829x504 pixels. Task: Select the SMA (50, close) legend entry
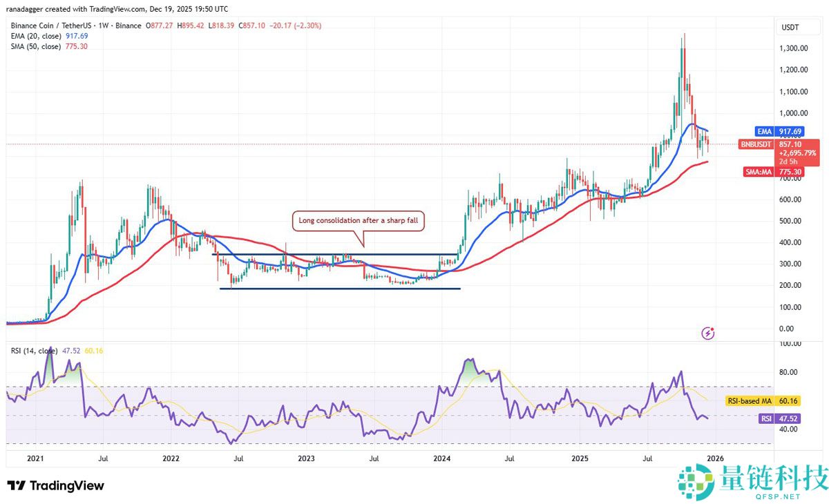pos(49,46)
